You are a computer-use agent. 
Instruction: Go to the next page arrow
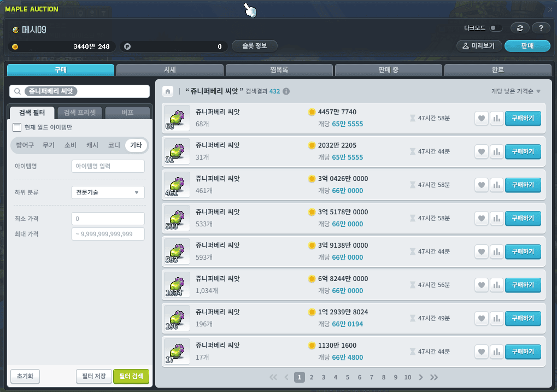(x=421, y=377)
